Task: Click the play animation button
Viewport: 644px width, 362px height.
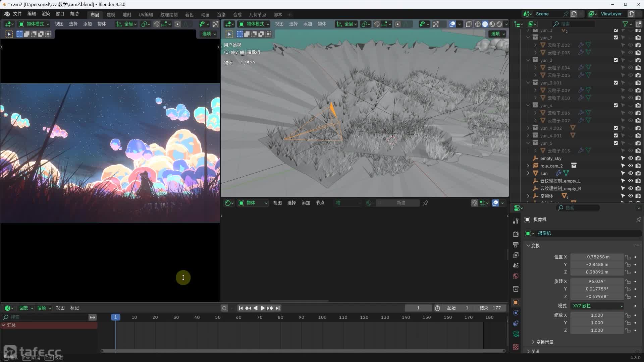Action: pyautogui.click(x=263, y=308)
